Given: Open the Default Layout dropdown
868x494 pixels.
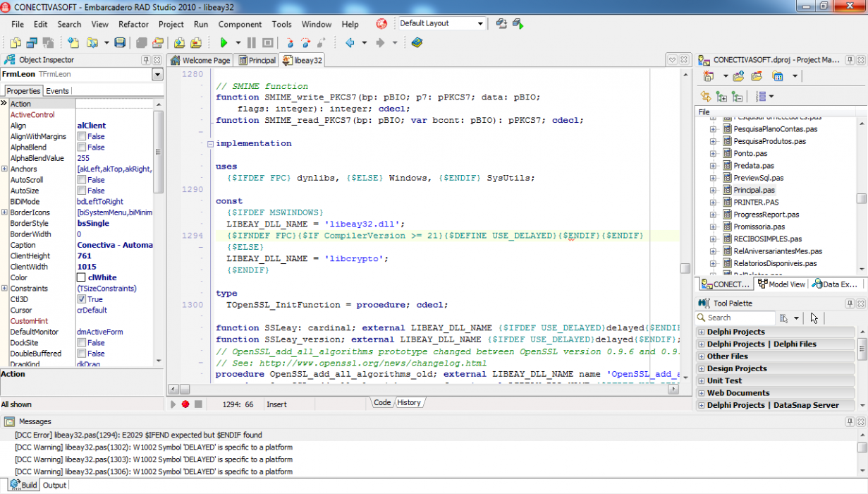Looking at the screenshot, I should (x=480, y=24).
